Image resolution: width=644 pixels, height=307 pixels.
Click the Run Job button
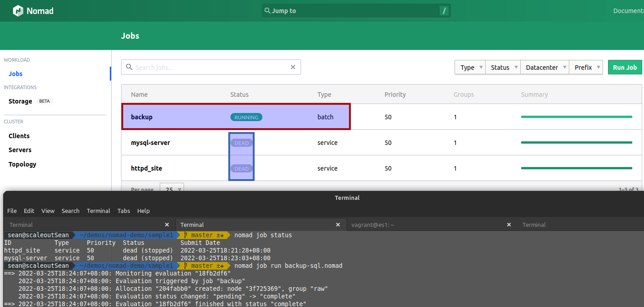click(x=625, y=67)
